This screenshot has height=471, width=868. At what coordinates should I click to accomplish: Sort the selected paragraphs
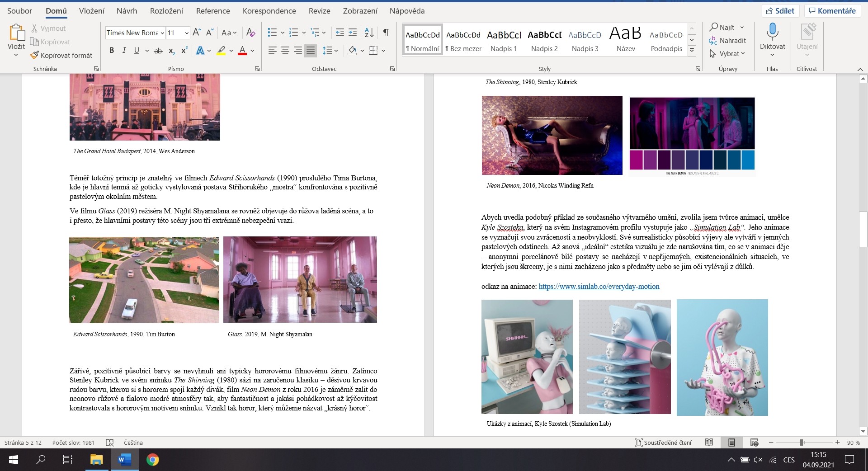(369, 33)
